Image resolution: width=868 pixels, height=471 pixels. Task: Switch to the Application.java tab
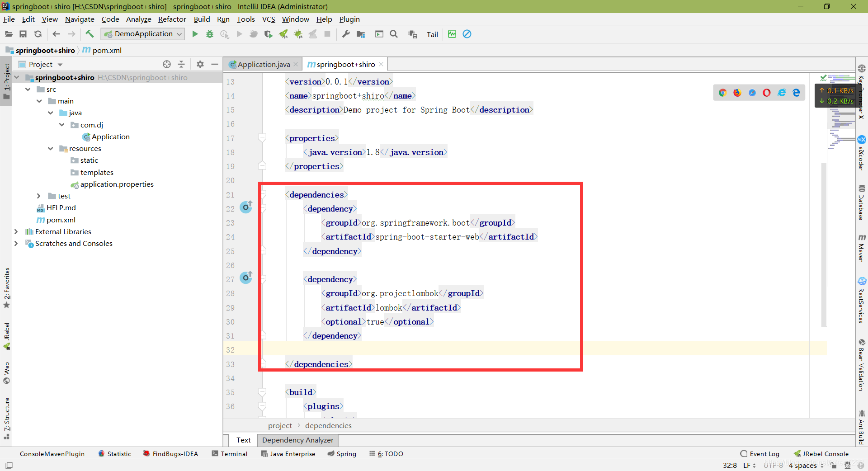coord(263,64)
